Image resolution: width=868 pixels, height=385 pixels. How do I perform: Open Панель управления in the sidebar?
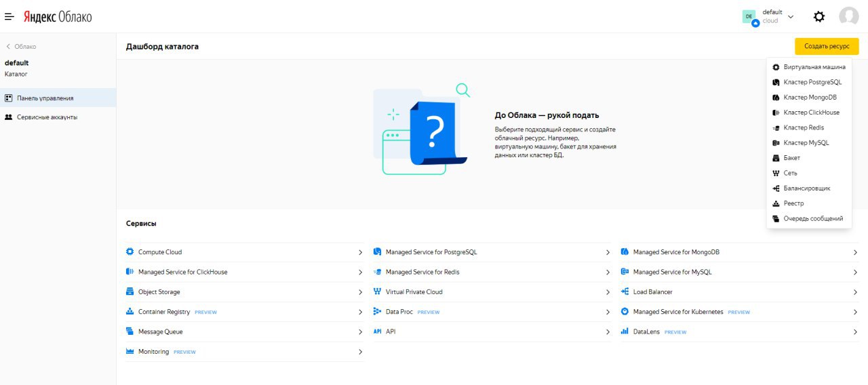click(58, 98)
